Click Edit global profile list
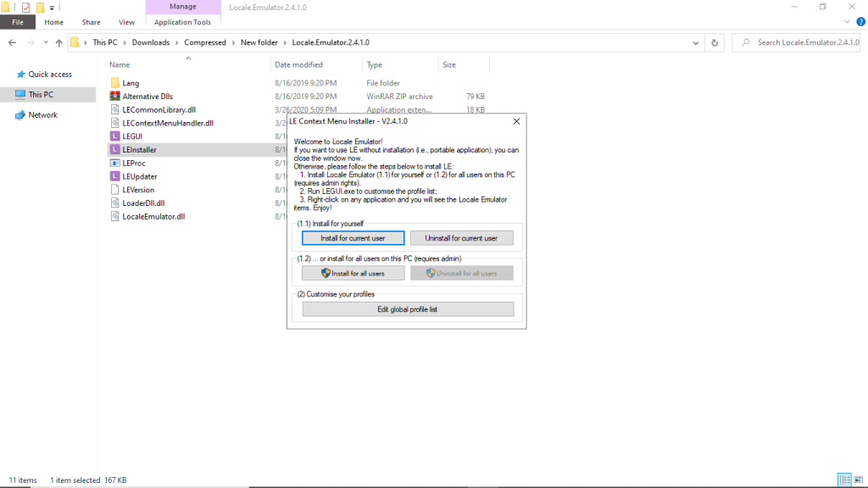The height and width of the screenshot is (488, 868). tap(409, 308)
